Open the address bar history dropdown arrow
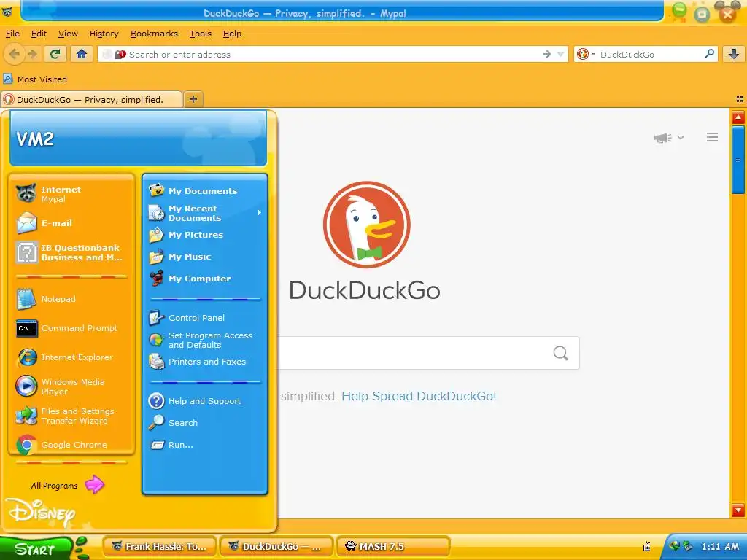The width and height of the screenshot is (747, 560). [x=560, y=54]
